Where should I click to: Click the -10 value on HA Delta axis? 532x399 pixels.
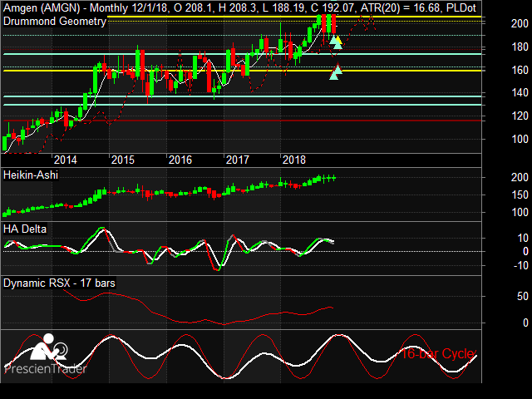[x=521, y=265]
